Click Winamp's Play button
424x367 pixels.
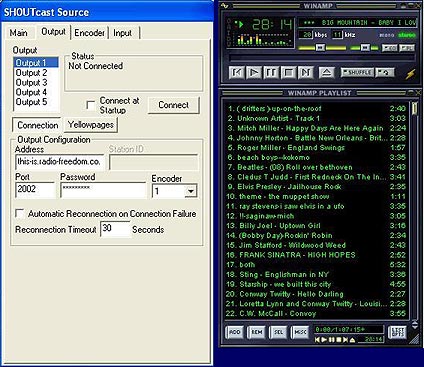(254, 72)
